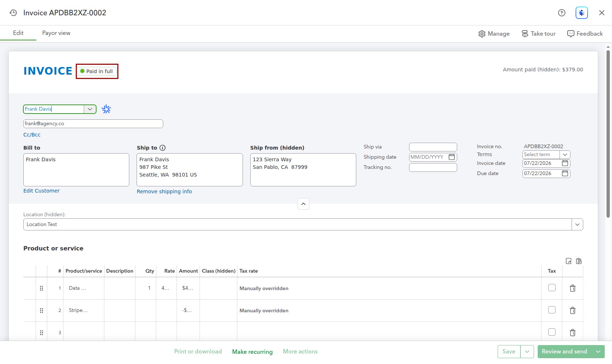
Task: Click the Stripe product cell in row 2
Action: (x=84, y=310)
